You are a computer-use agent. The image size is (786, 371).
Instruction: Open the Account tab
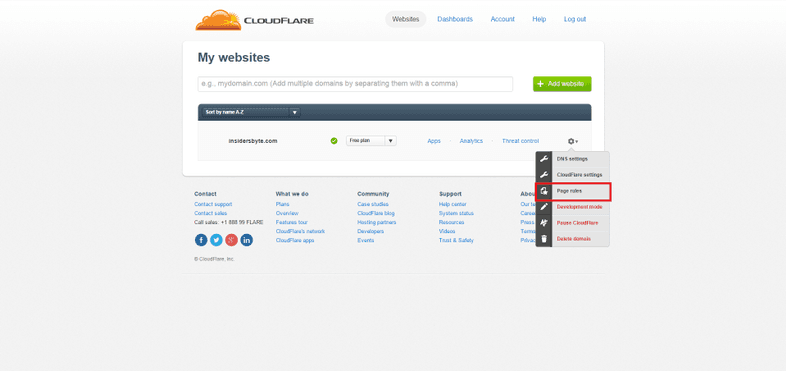coord(502,19)
